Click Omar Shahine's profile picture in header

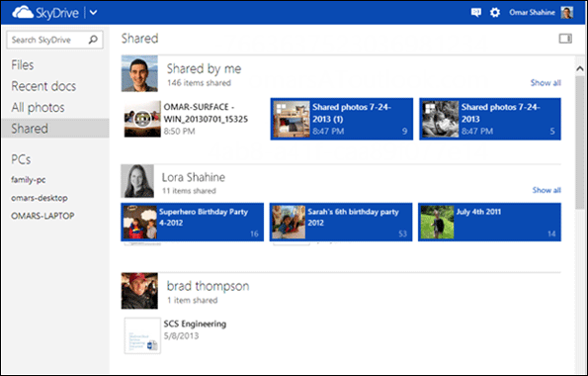566,13
